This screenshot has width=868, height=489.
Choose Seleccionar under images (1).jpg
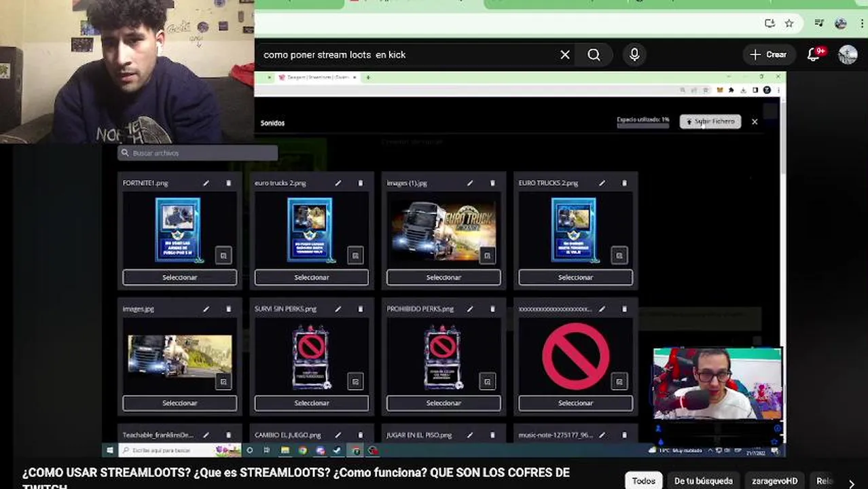tap(444, 277)
